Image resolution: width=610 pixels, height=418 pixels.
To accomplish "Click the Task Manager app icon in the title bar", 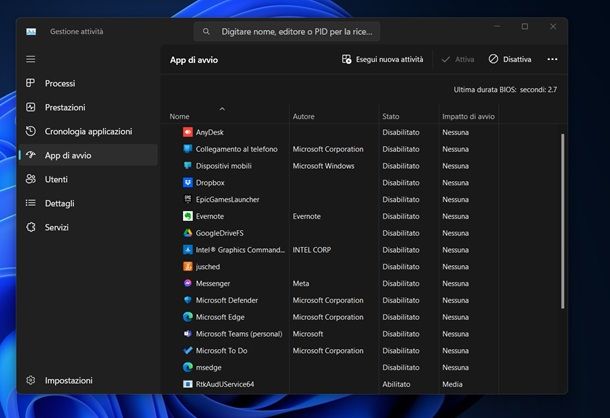I will 31,32.
